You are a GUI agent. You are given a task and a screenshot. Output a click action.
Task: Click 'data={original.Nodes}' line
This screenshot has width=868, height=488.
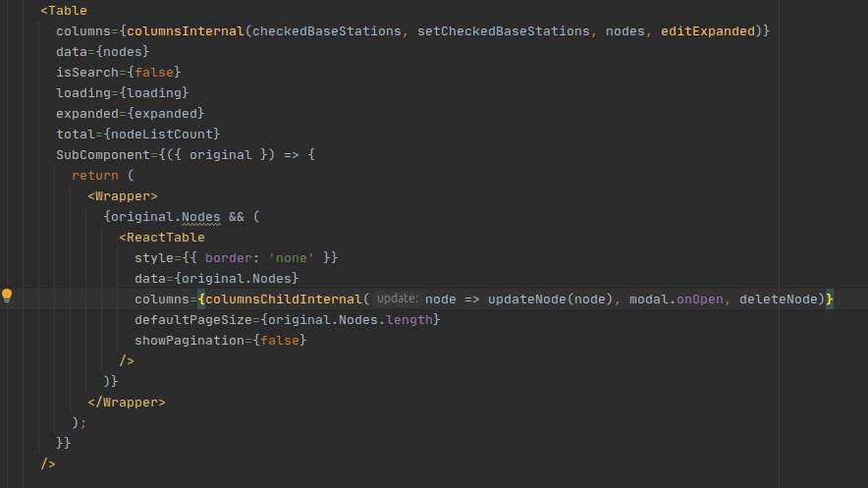(x=216, y=278)
